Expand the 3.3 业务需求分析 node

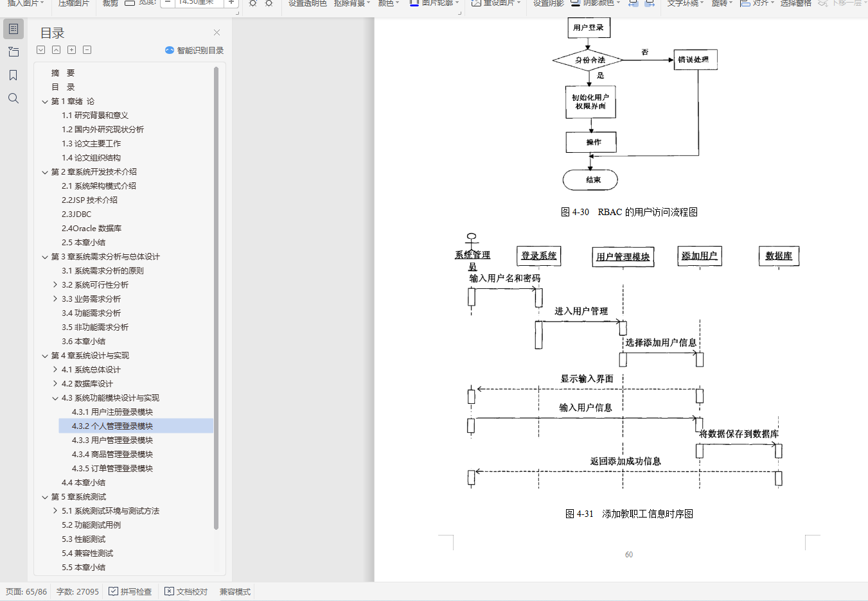point(55,299)
